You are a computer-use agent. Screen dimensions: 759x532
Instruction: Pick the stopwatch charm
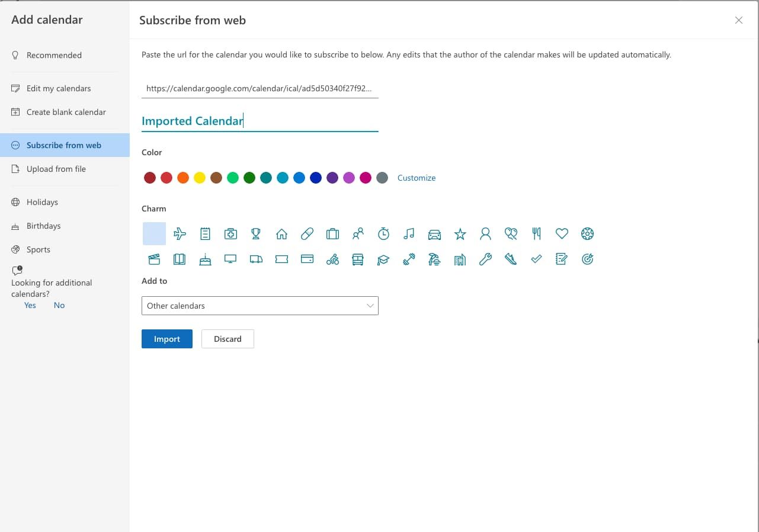(383, 233)
